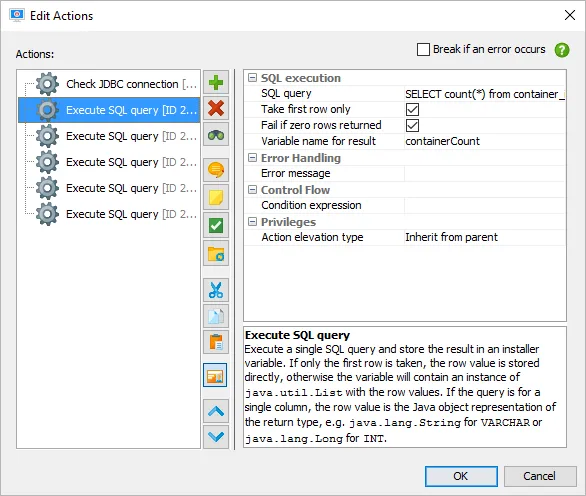The height and width of the screenshot is (496, 586).
Task: Uncheck Take first row only
Action: click(x=412, y=110)
